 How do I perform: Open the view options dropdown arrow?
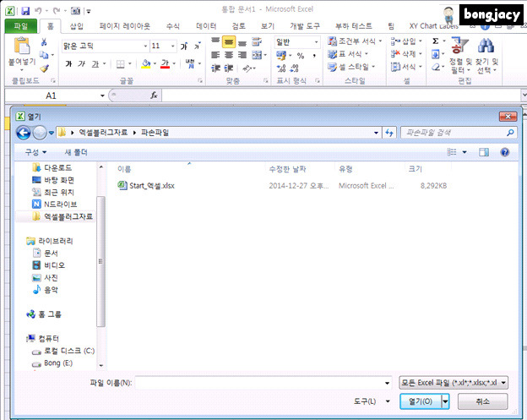click(465, 152)
